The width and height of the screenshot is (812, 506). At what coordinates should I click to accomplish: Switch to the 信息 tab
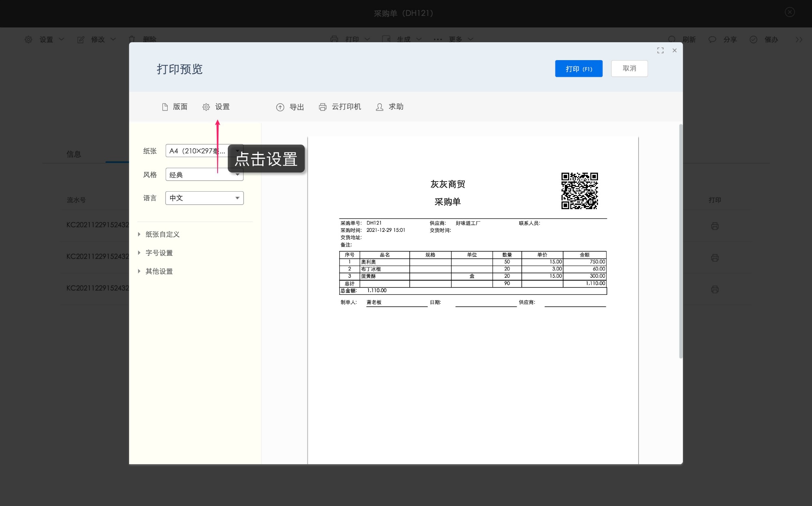[73, 154]
